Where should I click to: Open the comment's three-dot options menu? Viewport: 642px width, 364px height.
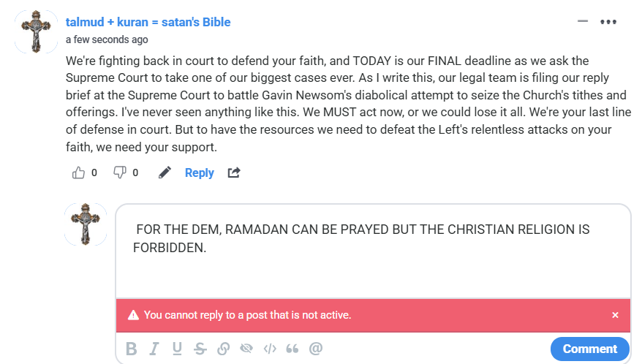tap(608, 21)
